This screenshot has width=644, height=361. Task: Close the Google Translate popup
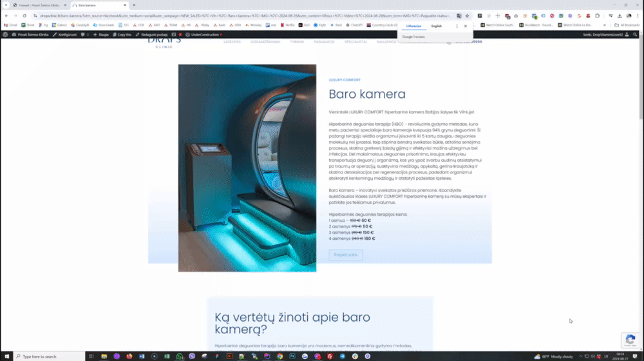click(466, 26)
